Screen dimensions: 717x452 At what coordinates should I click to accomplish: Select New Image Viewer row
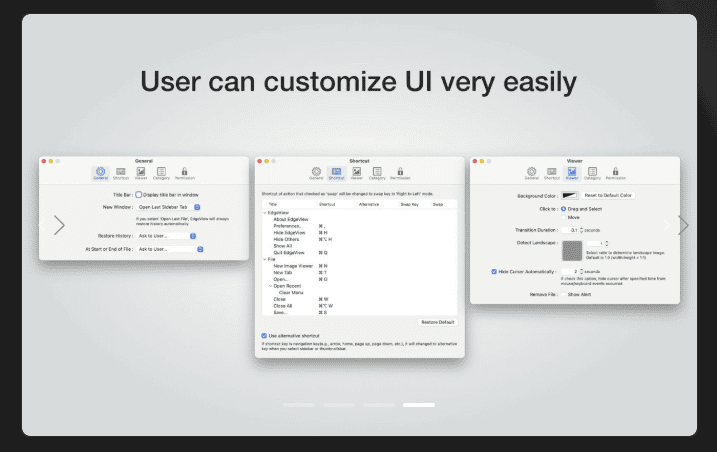coord(359,266)
